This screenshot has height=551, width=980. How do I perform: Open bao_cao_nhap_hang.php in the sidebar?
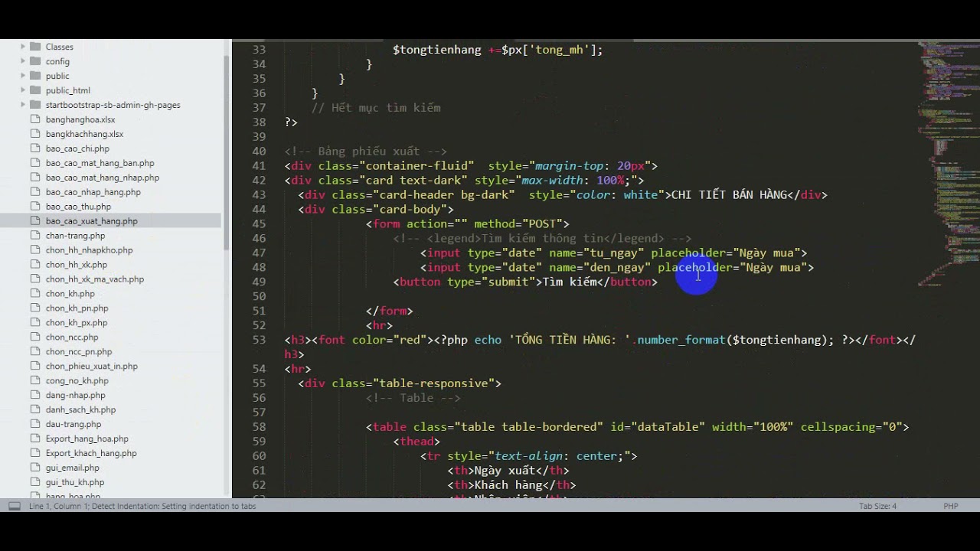tap(93, 192)
